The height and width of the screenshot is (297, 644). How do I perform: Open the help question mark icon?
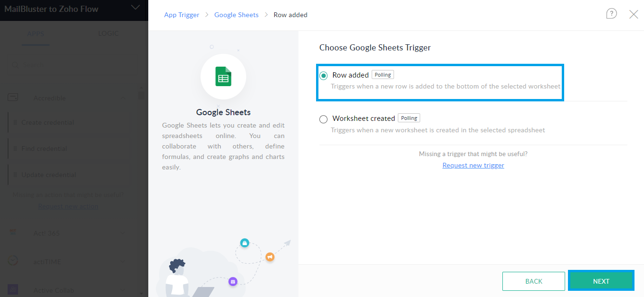coord(611,14)
